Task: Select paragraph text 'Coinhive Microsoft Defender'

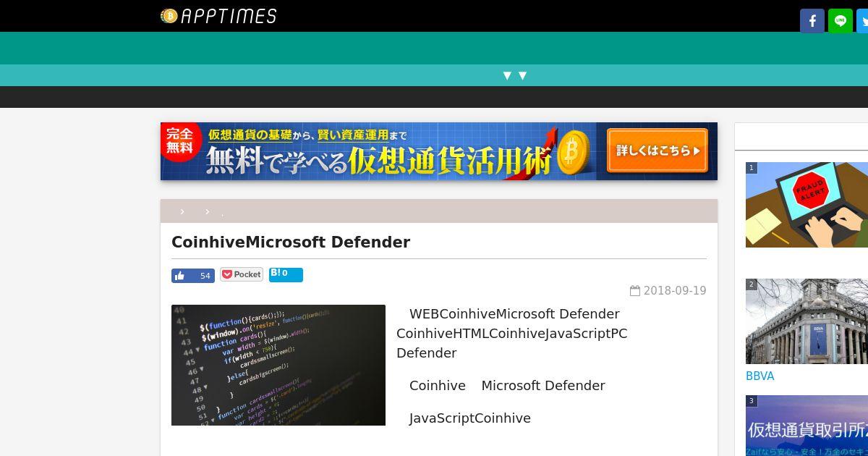Action: tap(507, 386)
